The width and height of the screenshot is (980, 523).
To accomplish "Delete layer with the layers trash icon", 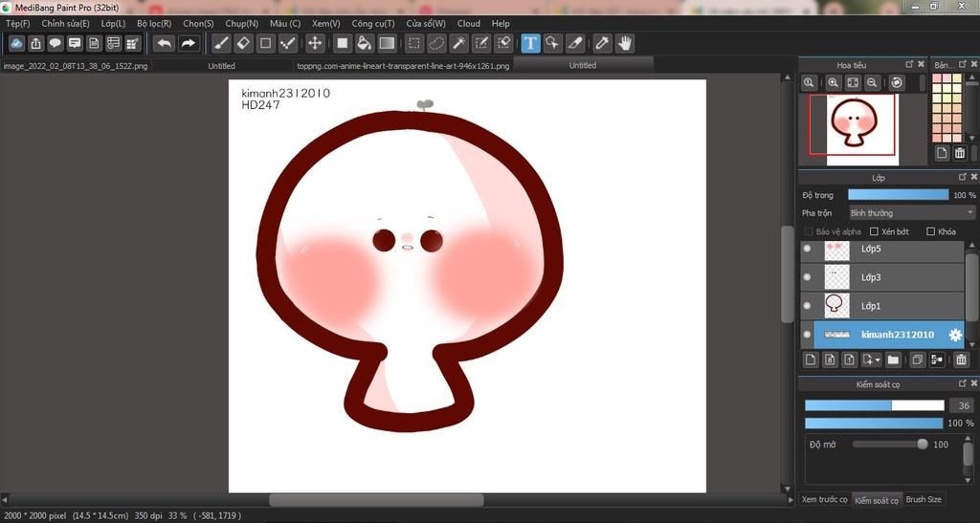I will [961, 360].
